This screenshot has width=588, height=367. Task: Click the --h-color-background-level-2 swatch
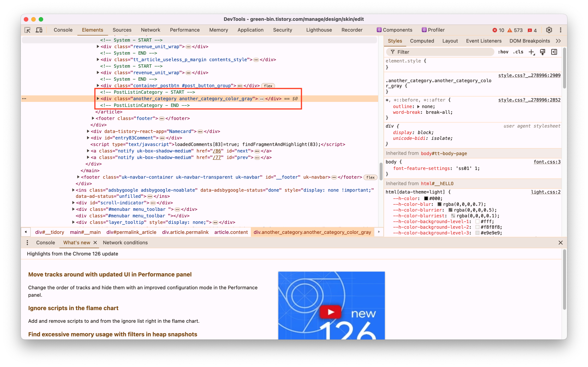(x=477, y=227)
